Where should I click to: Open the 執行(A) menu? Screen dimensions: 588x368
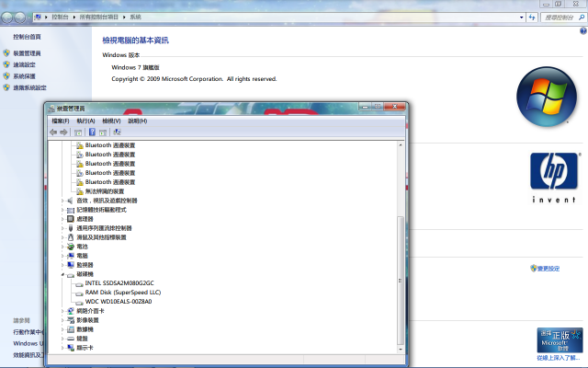coord(85,121)
